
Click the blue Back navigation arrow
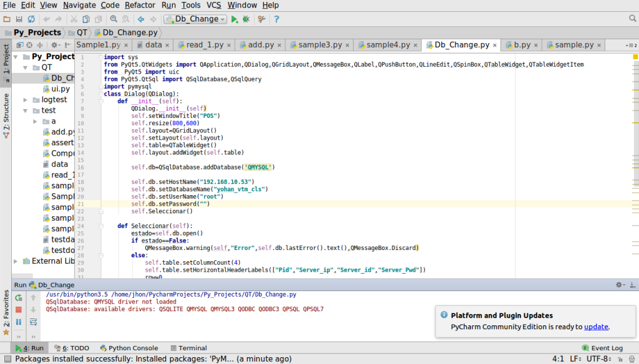[x=141, y=19]
